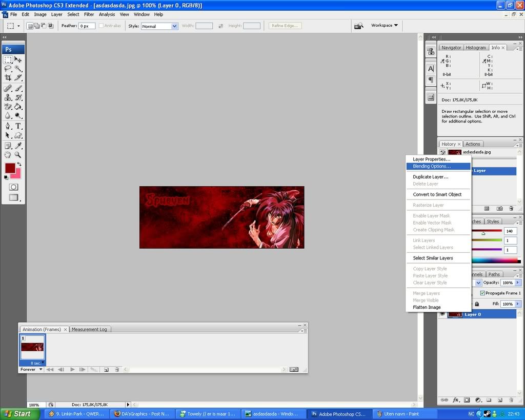Select the Magic Wand tool

coord(18,69)
